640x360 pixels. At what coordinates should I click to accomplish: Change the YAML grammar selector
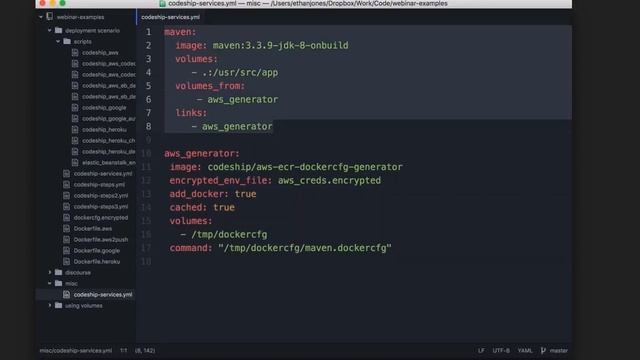click(525, 351)
